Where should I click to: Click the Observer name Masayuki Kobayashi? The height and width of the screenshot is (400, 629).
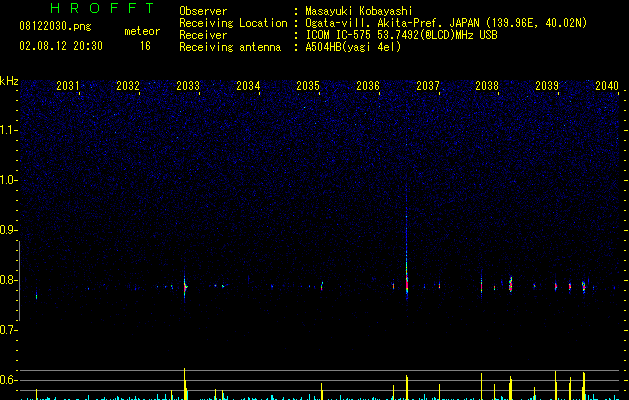359,11
